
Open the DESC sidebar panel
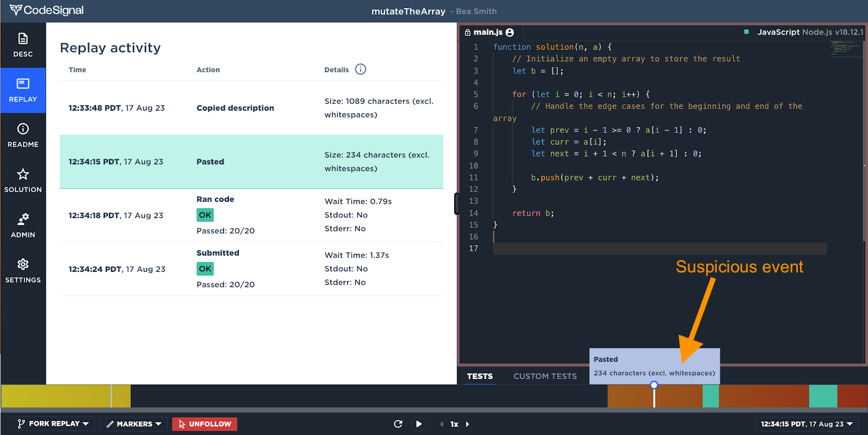(23, 45)
